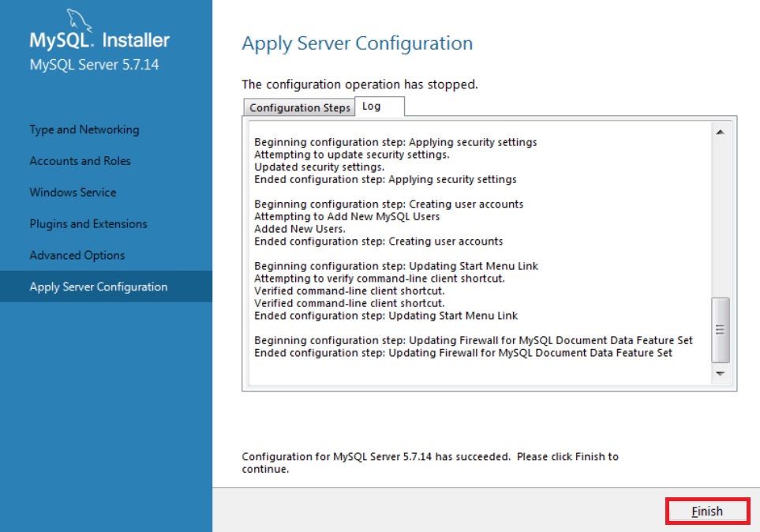760x532 pixels.
Task: Click the 'Configuration for MySQL Server 5.7.14 has succeeded' message
Action: click(x=430, y=463)
